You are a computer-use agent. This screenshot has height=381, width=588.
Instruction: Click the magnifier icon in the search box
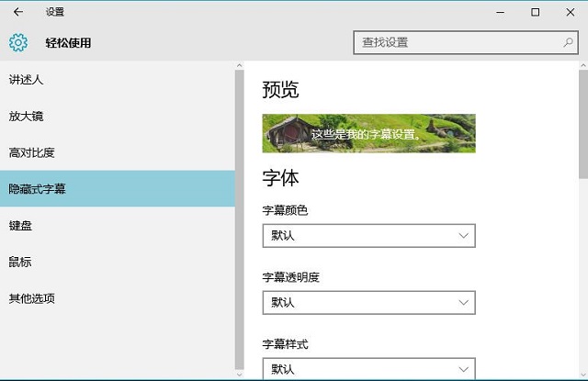[568, 42]
